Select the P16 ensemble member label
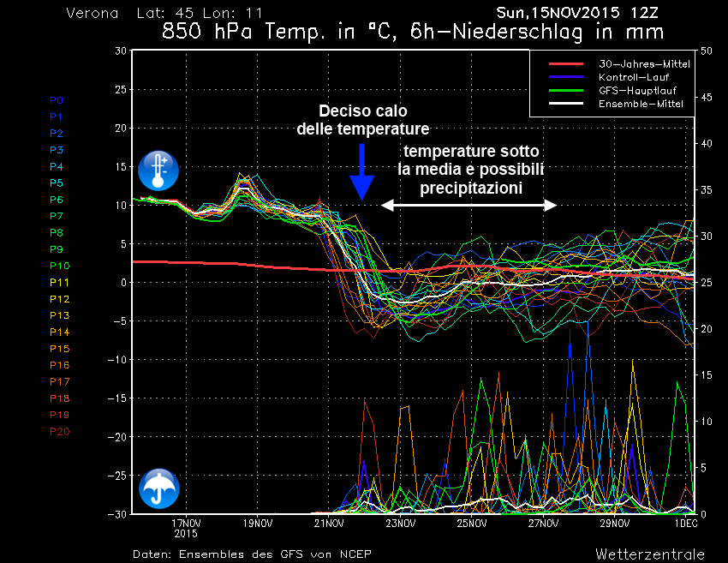The height and width of the screenshot is (563, 728). 60,365
